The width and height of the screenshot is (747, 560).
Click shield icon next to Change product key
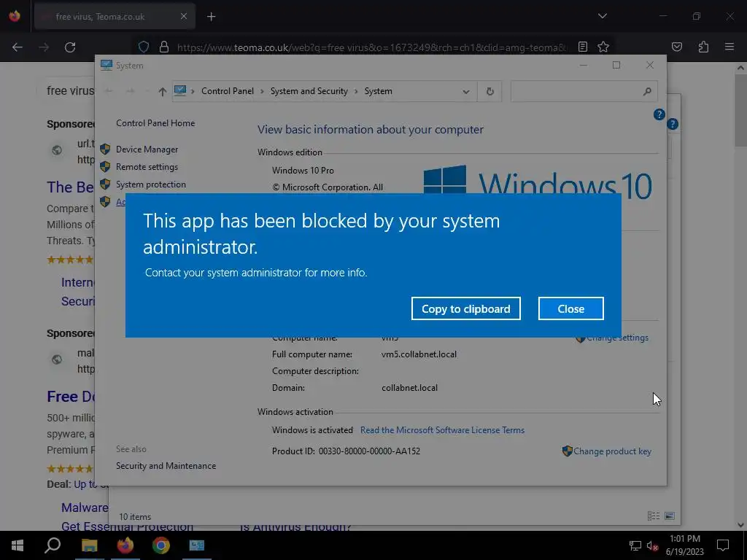(567, 451)
